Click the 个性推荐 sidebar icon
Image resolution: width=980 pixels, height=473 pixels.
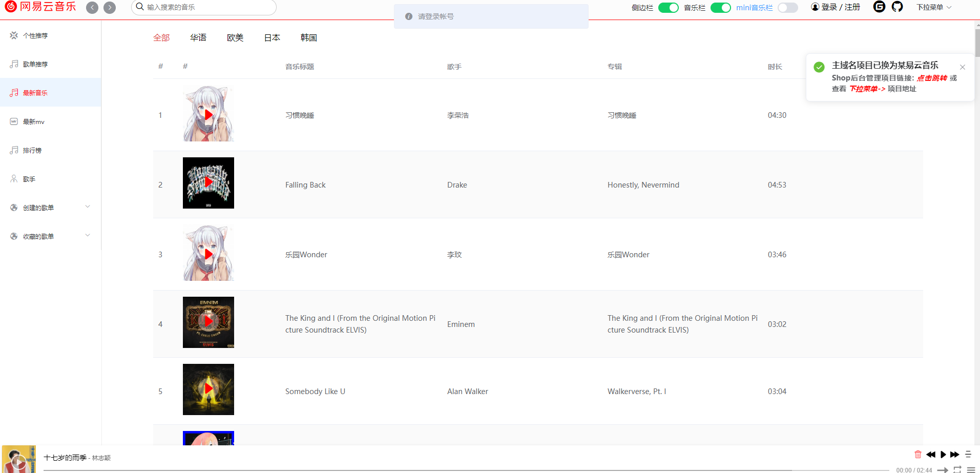point(14,35)
